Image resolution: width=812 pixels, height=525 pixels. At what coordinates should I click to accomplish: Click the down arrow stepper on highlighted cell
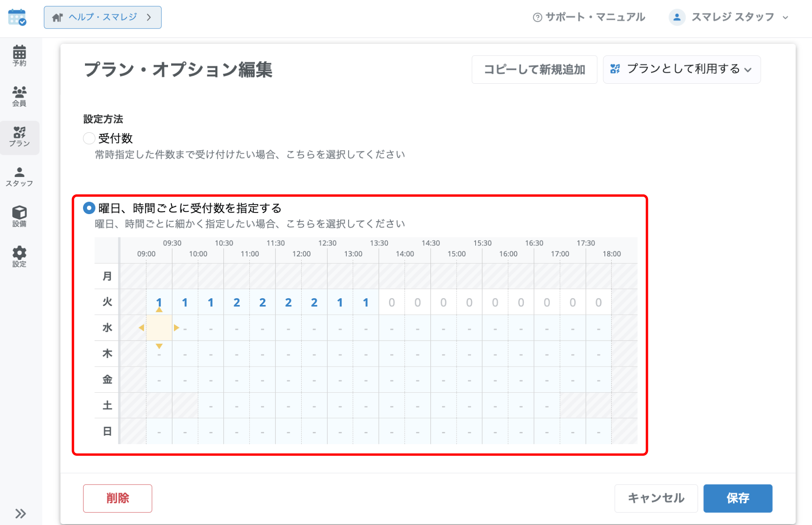[x=159, y=346]
